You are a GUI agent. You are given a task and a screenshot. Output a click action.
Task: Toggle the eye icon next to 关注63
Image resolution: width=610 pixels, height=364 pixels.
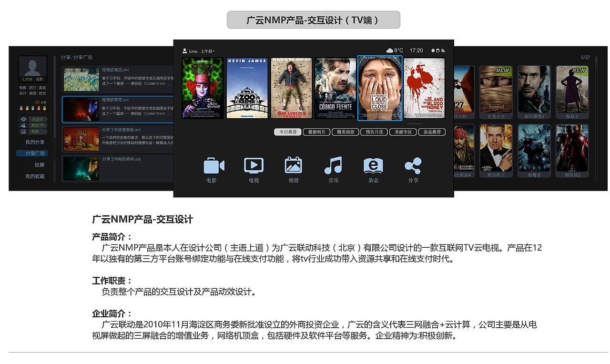(x=24, y=119)
